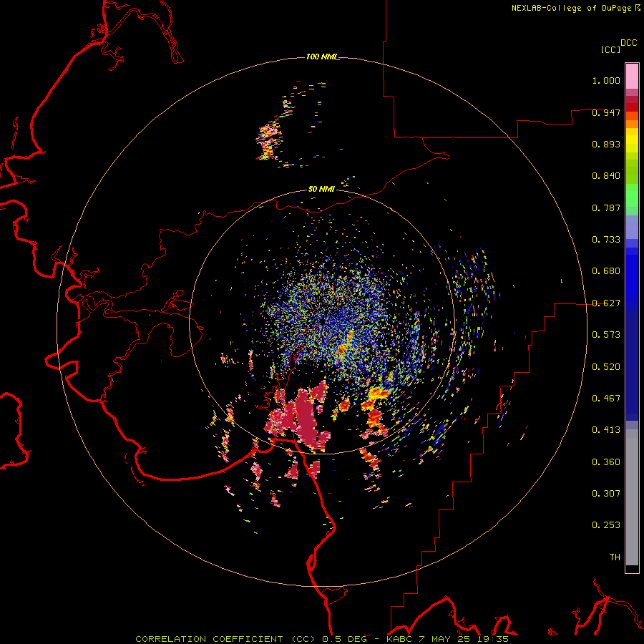
Task: Select the 0.253 scale value
Action: click(x=606, y=525)
